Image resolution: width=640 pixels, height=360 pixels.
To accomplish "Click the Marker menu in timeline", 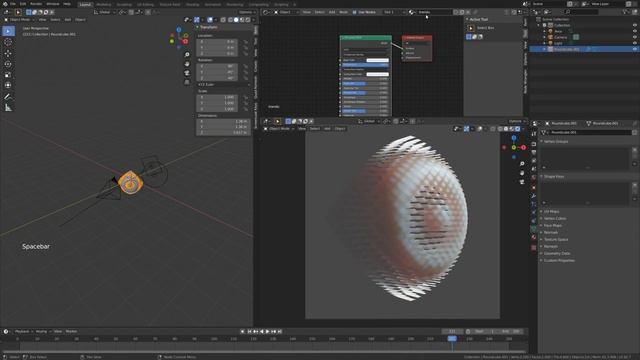I will point(71,332).
